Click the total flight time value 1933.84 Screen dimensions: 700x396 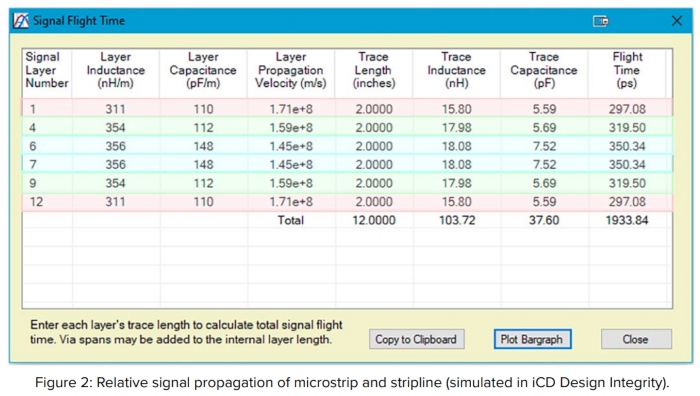click(627, 220)
